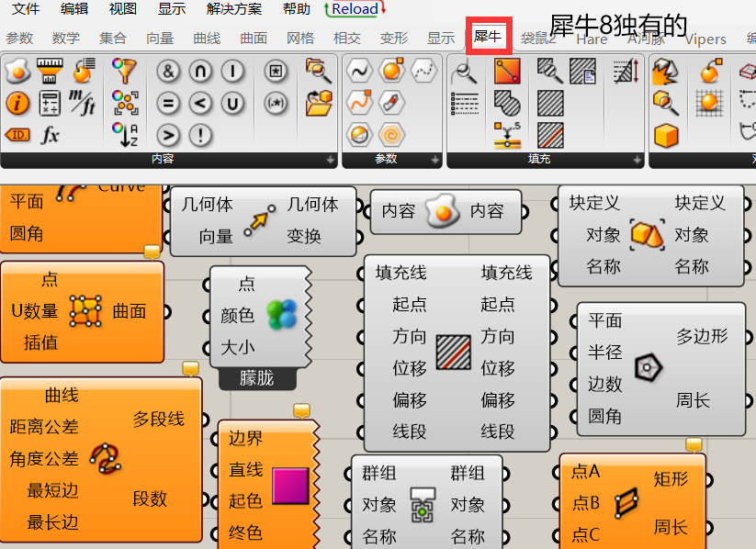The height and width of the screenshot is (549, 756).
Task: Click the 距离公差 input label
Action: coord(44,427)
